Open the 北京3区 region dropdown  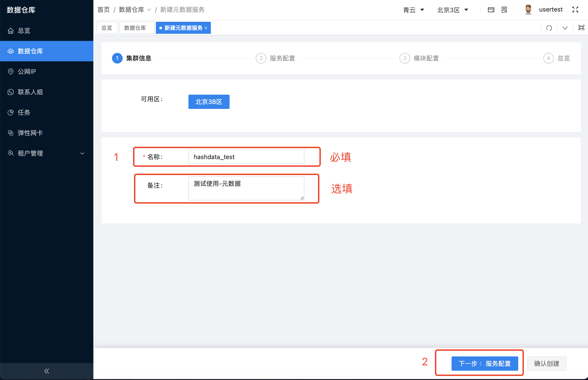[x=452, y=10]
